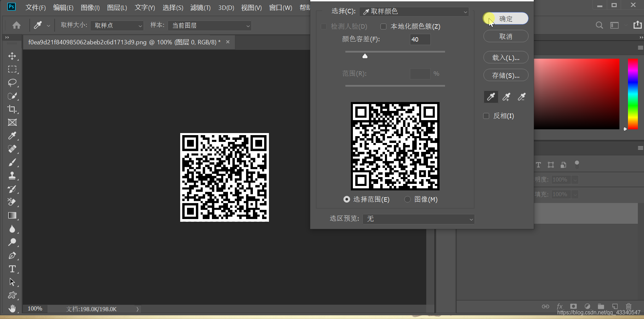Open the Select (选择) sampled colors dropdown
This screenshot has width=644, height=319.
pyautogui.click(x=414, y=12)
